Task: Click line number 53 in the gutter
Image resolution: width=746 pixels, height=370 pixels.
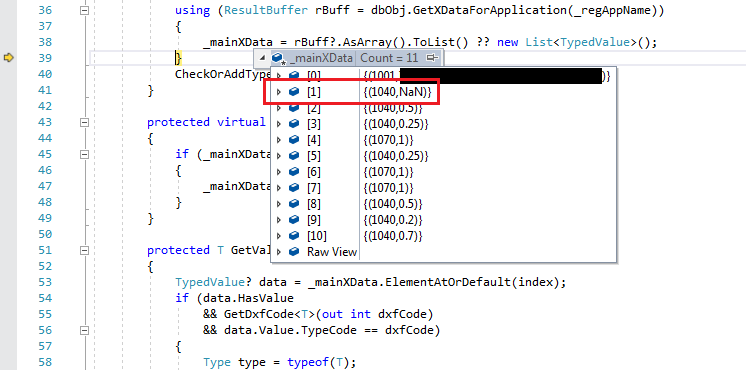Action: click(x=45, y=282)
